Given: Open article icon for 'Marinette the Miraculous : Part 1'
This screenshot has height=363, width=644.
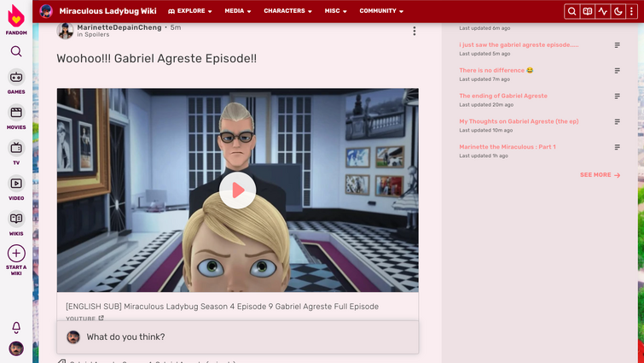Looking at the screenshot, I should [x=617, y=147].
